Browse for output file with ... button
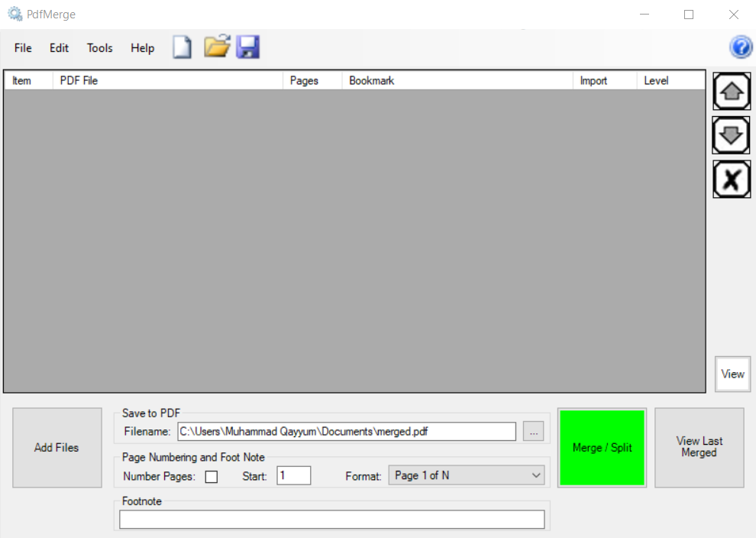This screenshot has height=538, width=756. coord(533,431)
